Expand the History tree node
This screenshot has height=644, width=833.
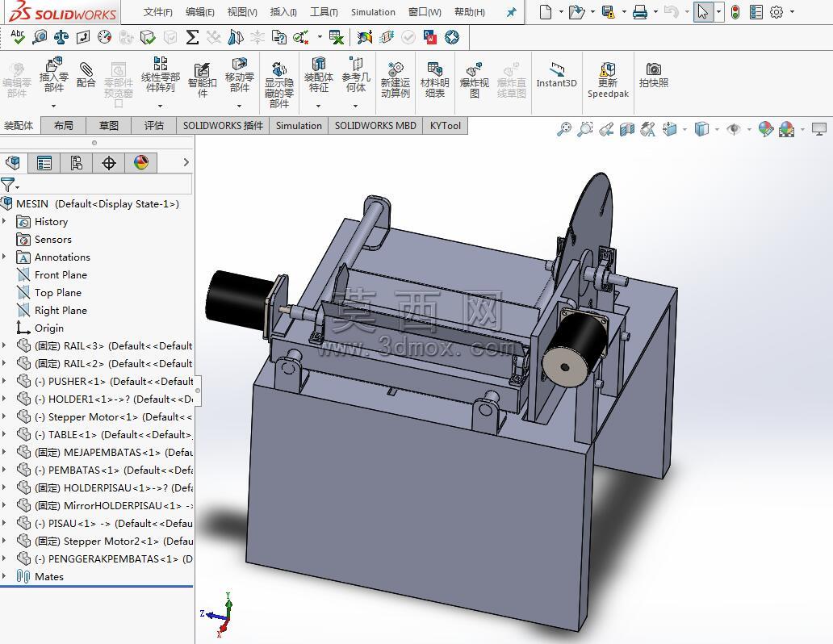coord(4,220)
